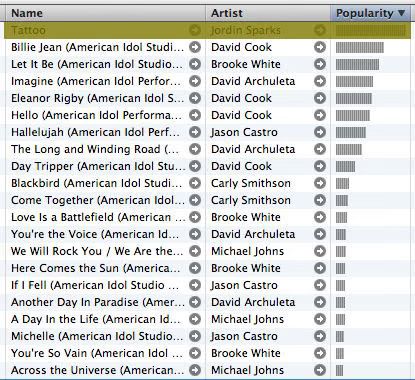The width and height of the screenshot is (415, 380).
Task: Open artist arrow in the Let It Be row
Action: [320, 64]
